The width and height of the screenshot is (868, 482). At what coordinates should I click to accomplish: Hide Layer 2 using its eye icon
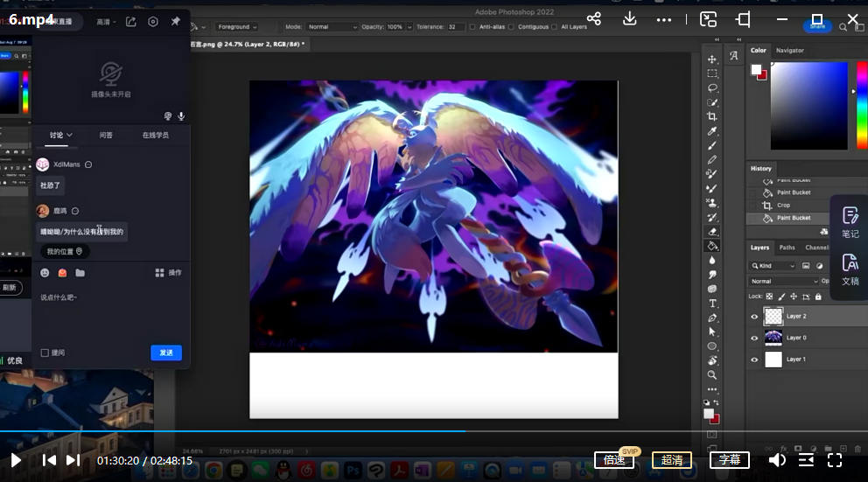754,317
